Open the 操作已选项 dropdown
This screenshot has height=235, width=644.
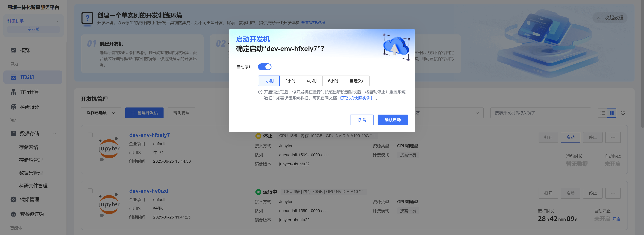[x=101, y=113]
